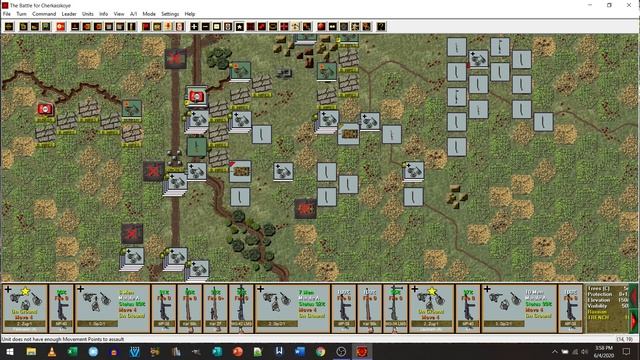Click the white card toolbar icon

[180, 27]
